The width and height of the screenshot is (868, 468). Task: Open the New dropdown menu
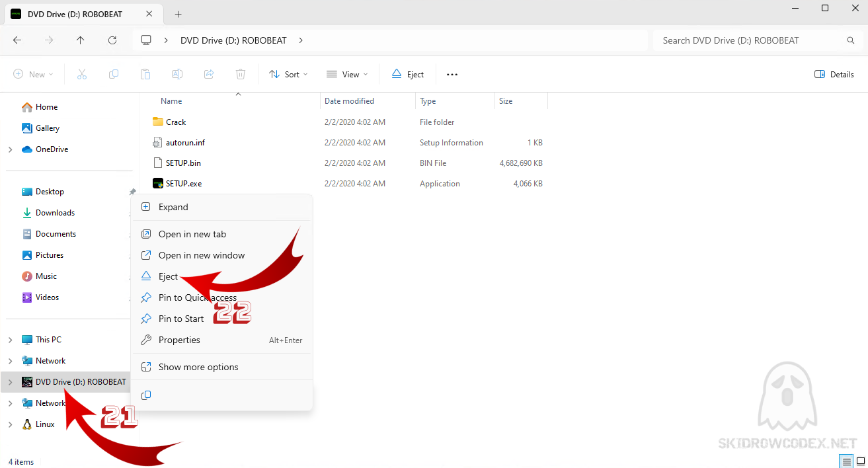pos(33,75)
